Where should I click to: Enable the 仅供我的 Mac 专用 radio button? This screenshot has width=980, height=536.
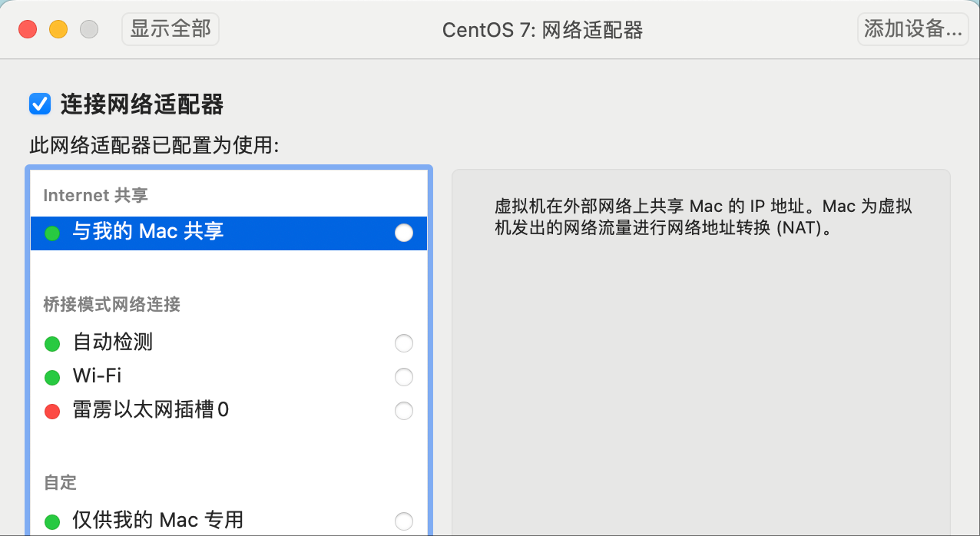click(404, 521)
